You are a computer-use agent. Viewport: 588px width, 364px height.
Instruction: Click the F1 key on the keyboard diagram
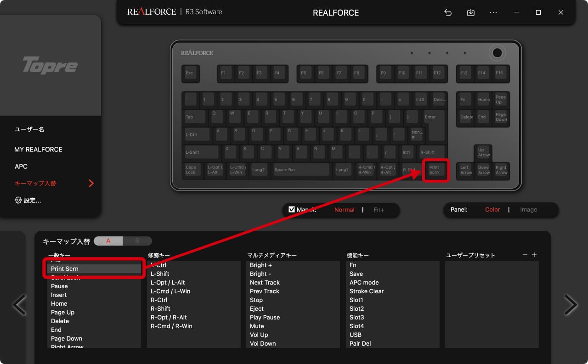pyautogui.click(x=225, y=73)
